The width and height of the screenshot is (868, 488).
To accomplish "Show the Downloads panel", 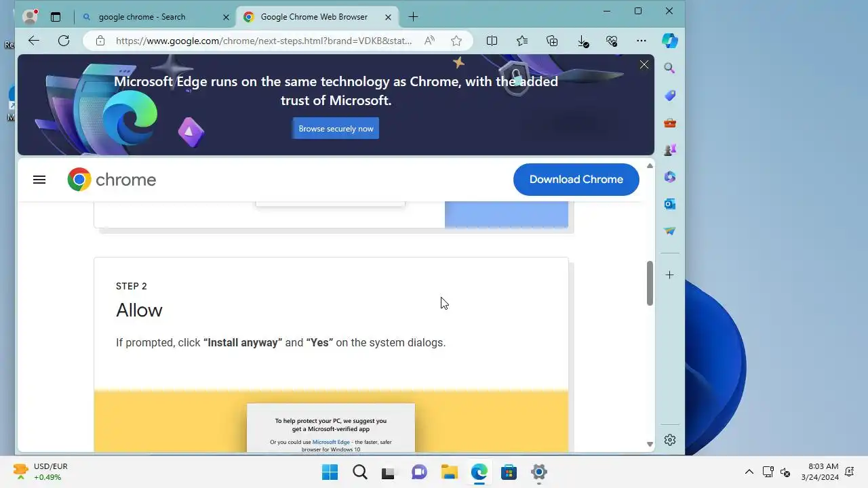I will click(x=583, y=41).
